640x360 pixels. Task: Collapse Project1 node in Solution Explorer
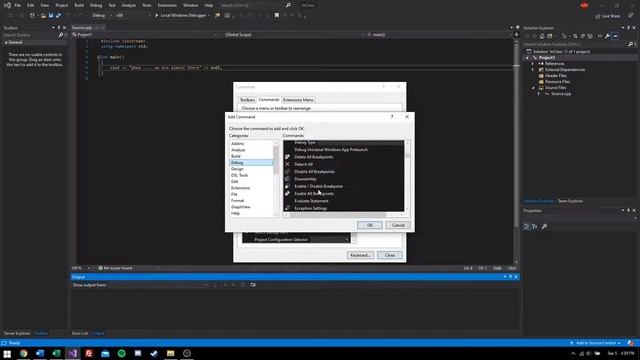[x=528, y=58]
